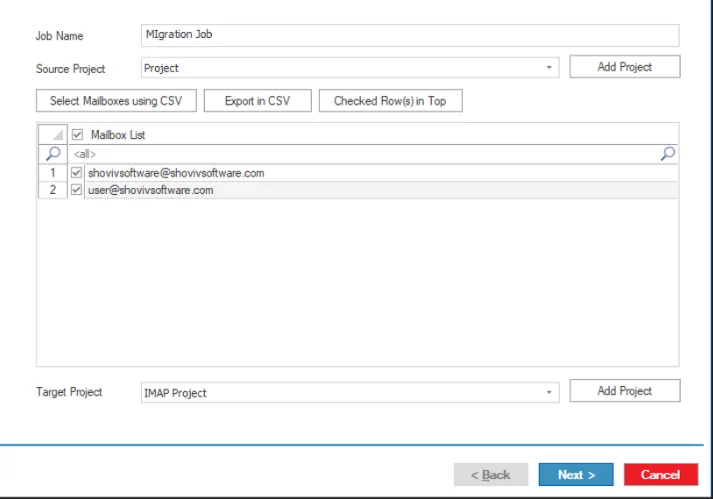Click row header number 1
Screen dimensions: 713x499
pyautogui.click(x=53, y=173)
